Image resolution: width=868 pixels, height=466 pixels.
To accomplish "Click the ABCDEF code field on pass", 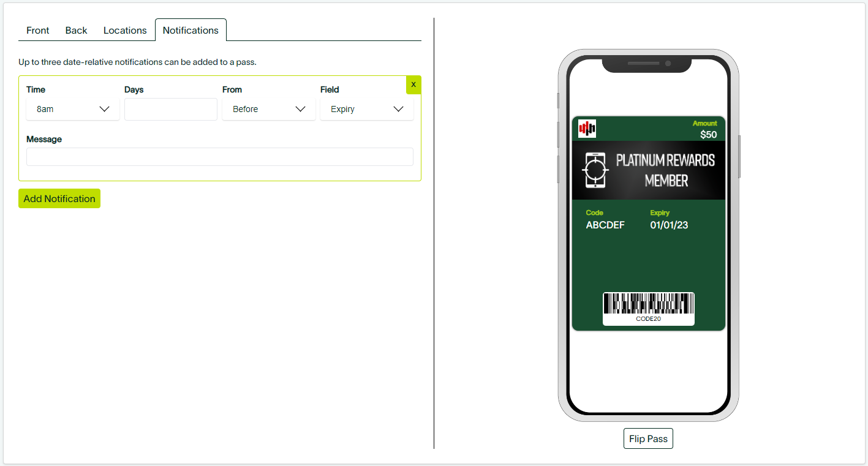I will 605,225.
